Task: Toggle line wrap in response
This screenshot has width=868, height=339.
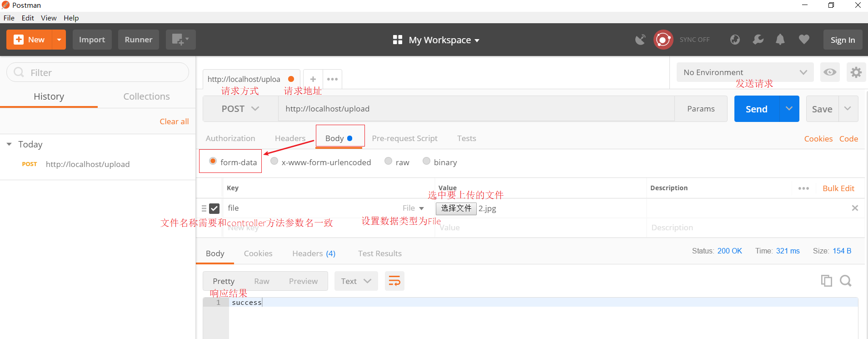Action: [394, 281]
